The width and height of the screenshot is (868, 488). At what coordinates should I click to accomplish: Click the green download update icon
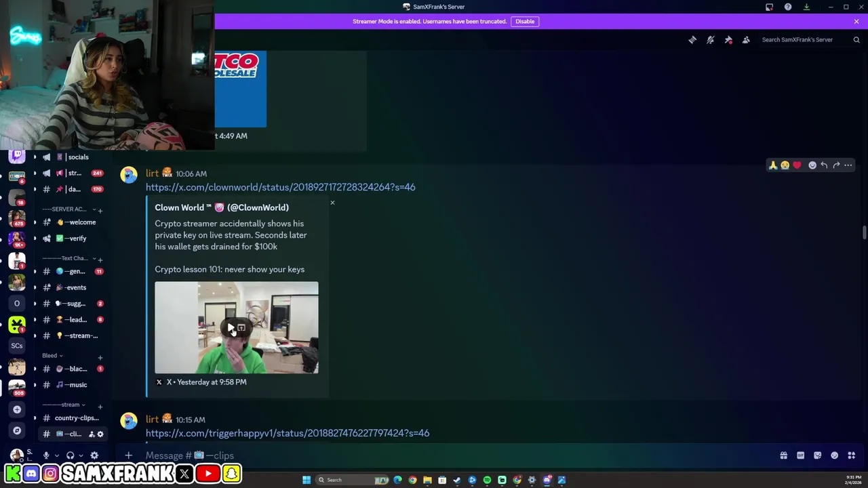[806, 7]
